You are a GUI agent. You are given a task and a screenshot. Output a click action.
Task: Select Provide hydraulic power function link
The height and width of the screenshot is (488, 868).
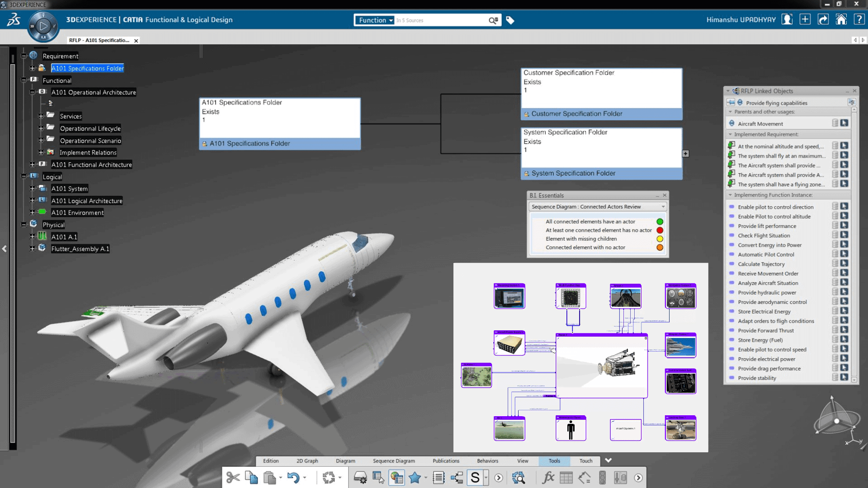767,292
